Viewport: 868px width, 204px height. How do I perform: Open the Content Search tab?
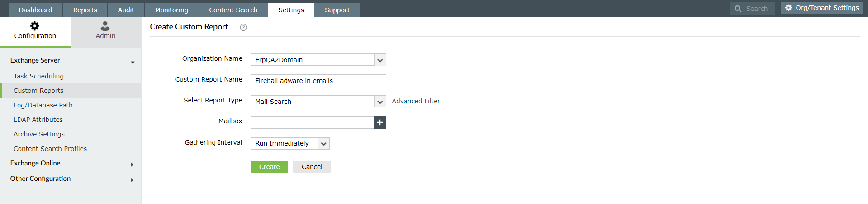click(233, 10)
